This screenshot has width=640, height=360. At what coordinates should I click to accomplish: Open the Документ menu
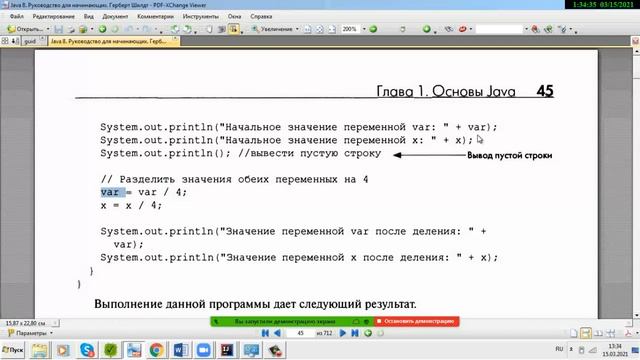coord(115,16)
